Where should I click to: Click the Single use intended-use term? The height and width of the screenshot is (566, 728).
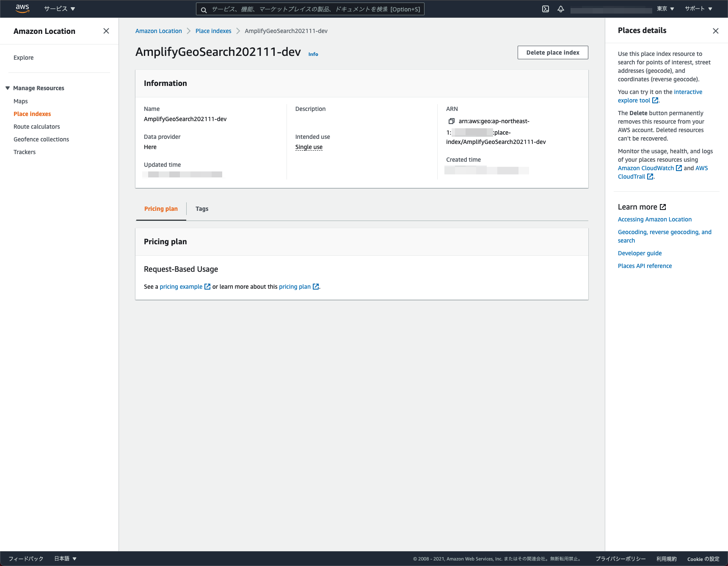[x=309, y=147]
